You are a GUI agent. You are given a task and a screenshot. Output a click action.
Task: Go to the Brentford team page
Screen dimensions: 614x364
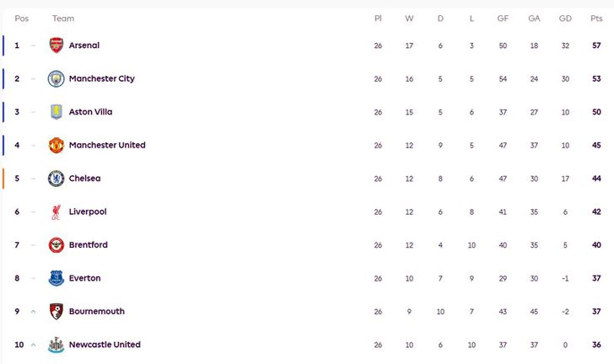pos(88,245)
